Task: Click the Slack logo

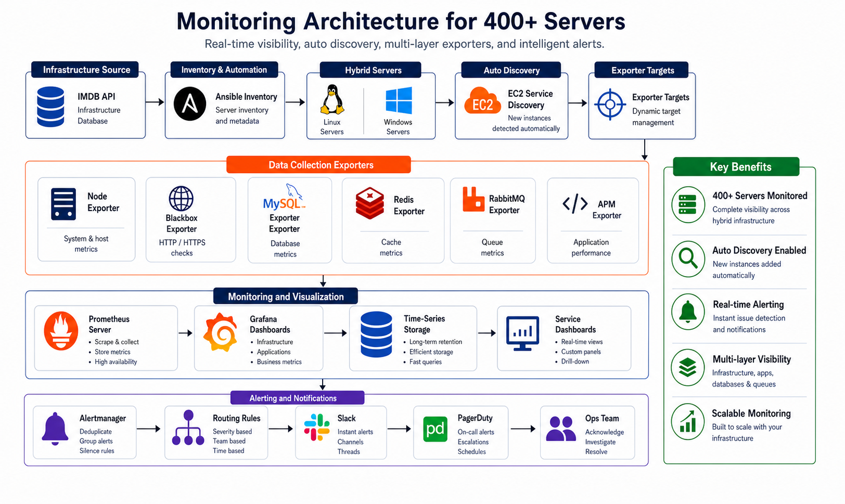Action: (x=317, y=428)
